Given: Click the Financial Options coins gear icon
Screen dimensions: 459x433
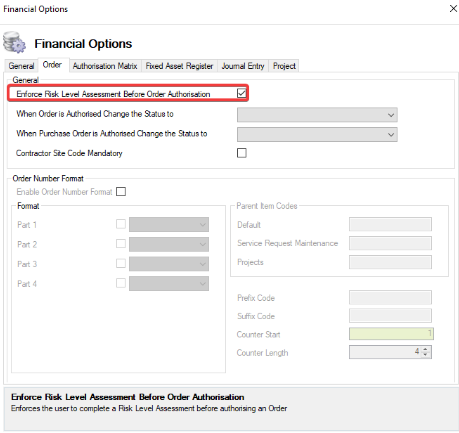Looking at the screenshot, I should coord(14,42).
